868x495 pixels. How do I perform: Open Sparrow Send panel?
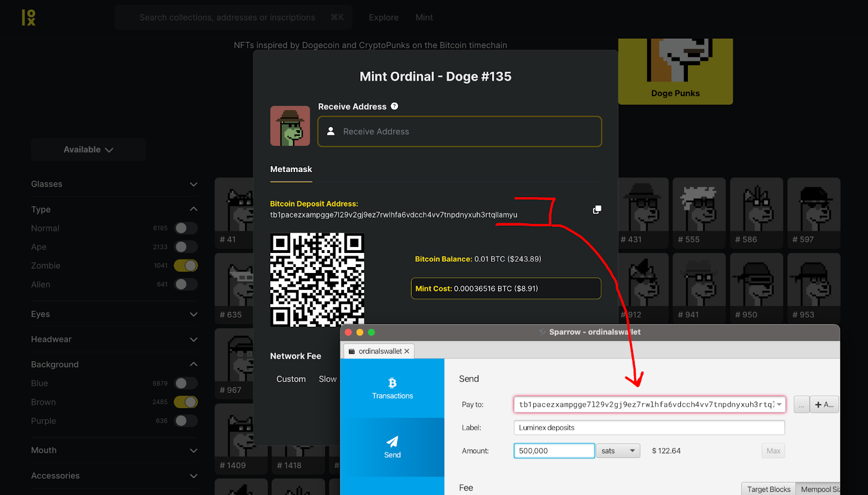(x=392, y=447)
